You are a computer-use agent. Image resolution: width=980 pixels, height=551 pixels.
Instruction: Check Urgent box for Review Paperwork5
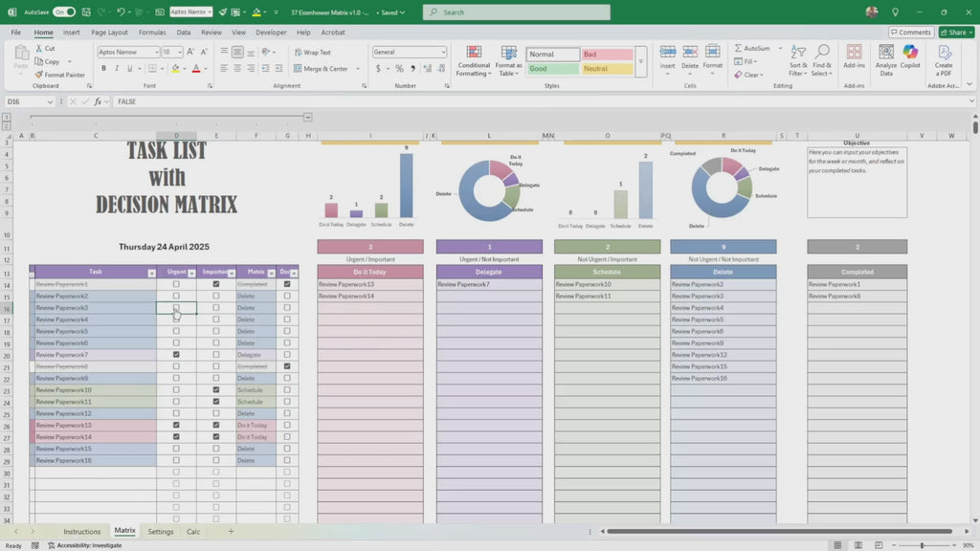point(176,332)
